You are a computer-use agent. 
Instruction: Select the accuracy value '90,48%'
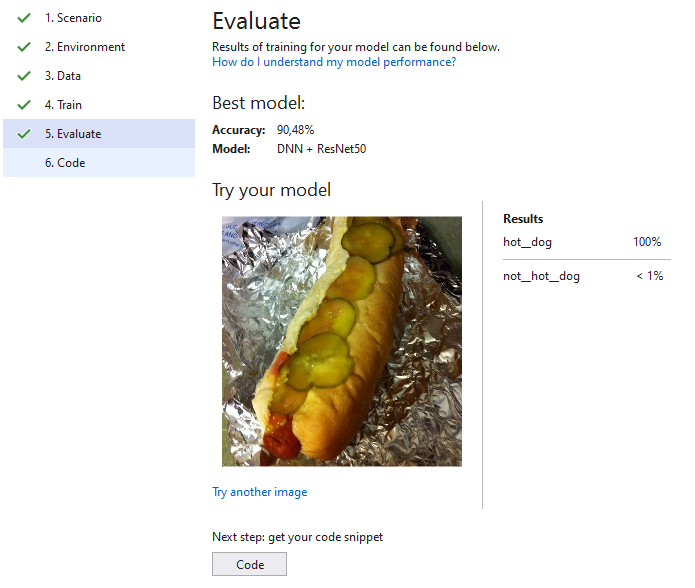tap(296, 130)
